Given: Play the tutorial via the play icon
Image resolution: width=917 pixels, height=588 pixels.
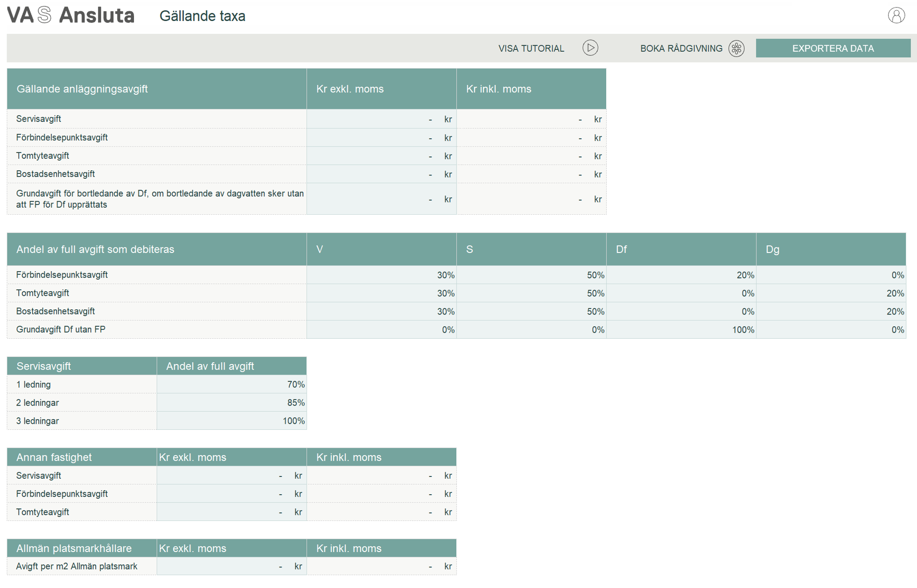Looking at the screenshot, I should click(x=590, y=48).
